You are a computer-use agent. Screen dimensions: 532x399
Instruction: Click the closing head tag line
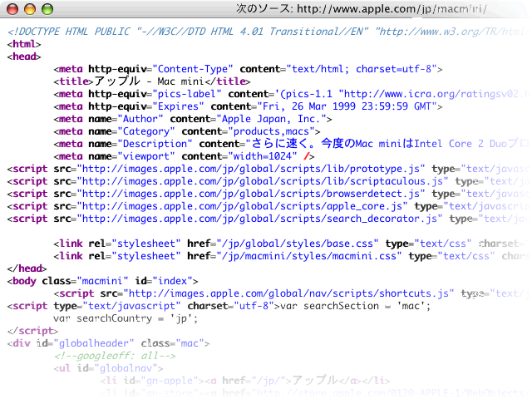point(27,268)
